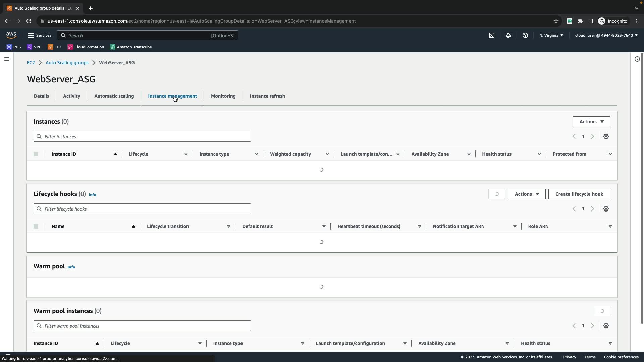Open Instances table preferences gear
Viewport: 644px width, 362px height.
606,136
